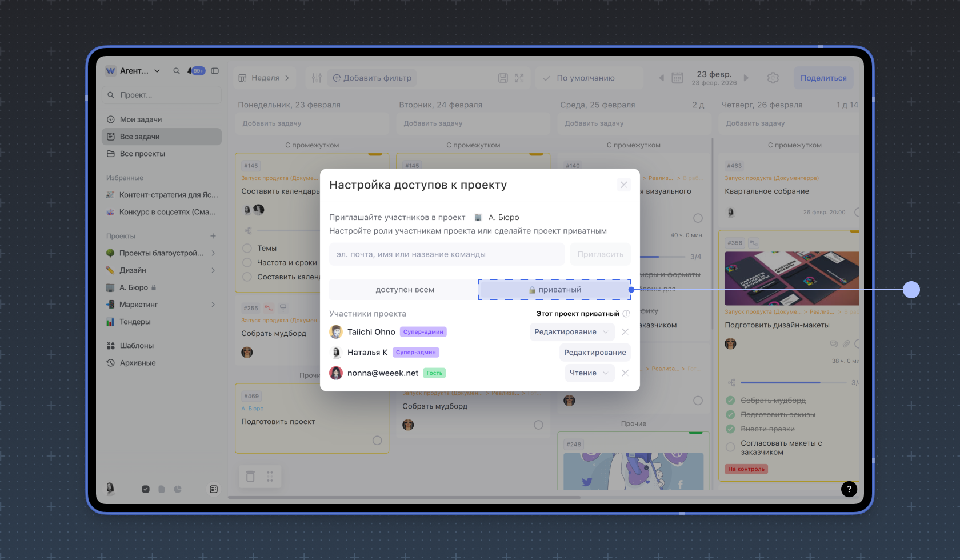Image resolution: width=960 pixels, height=560 pixels.
Task: Expand the «Маркетинг» project in sidebar
Action: pyautogui.click(x=213, y=305)
